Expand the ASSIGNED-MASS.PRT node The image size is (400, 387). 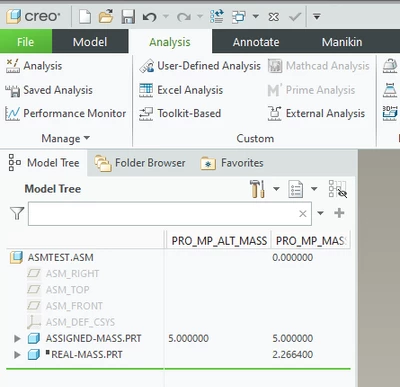pyautogui.click(x=17, y=339)
